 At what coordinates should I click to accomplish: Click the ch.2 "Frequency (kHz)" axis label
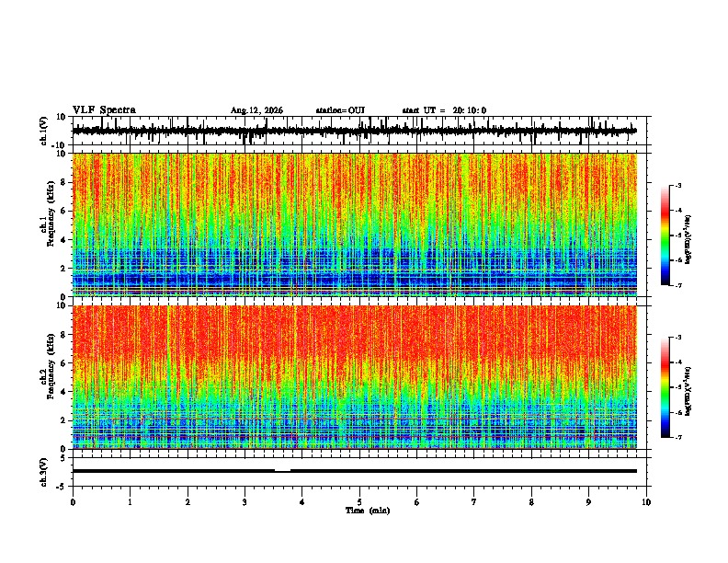click(x=51, y=366)
